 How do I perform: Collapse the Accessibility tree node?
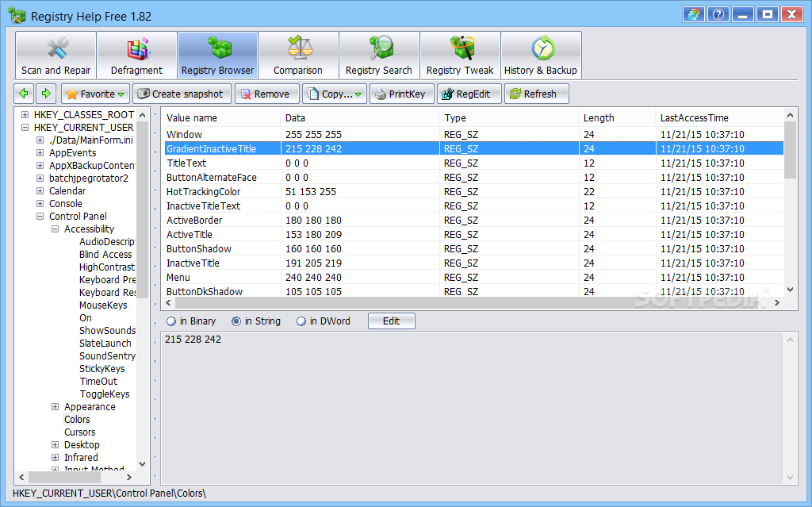click(x=55, y=229)
